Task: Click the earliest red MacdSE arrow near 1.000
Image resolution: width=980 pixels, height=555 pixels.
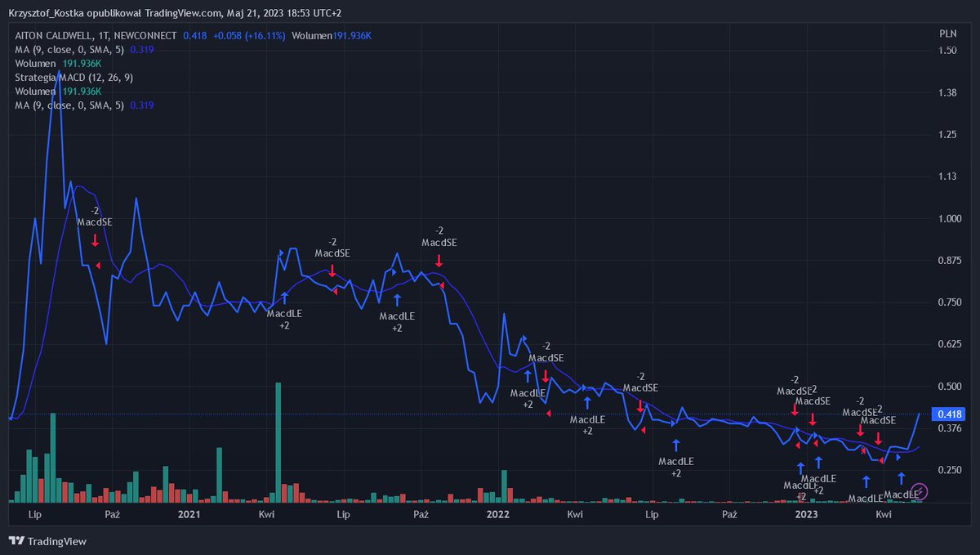Action: pyautogui.click(x=95, y=240)
